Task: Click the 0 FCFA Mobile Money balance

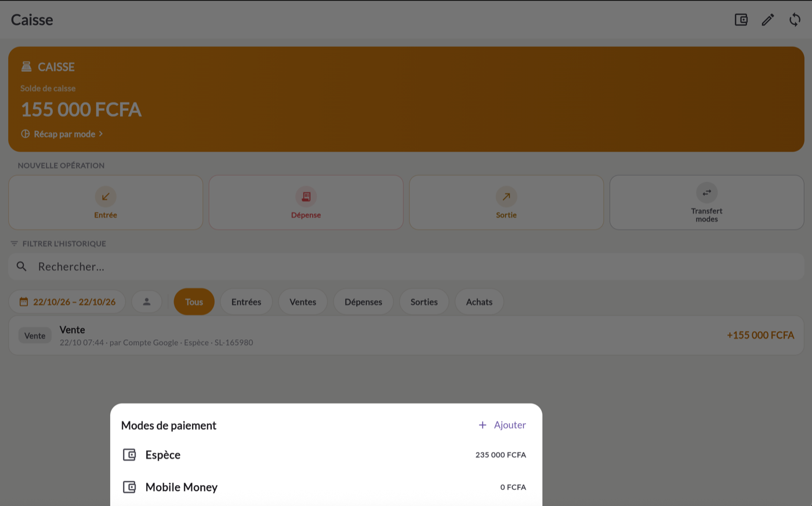Action: point(513,487)
